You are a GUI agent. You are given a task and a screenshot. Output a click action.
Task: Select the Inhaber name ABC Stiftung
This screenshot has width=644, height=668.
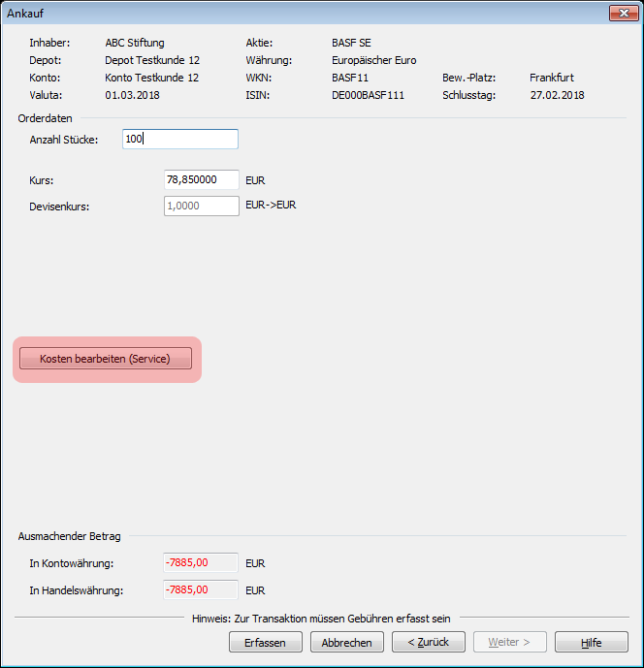pos(135,43)
